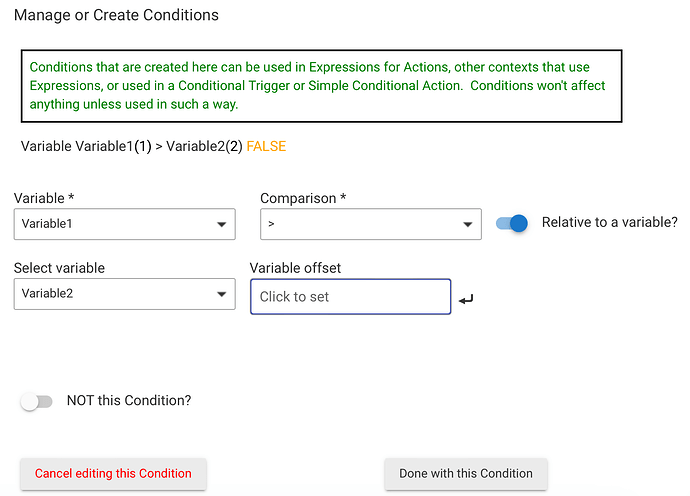Click the arrow on the Comparison dropdown

pyautogui.click(x=467, y=225)
